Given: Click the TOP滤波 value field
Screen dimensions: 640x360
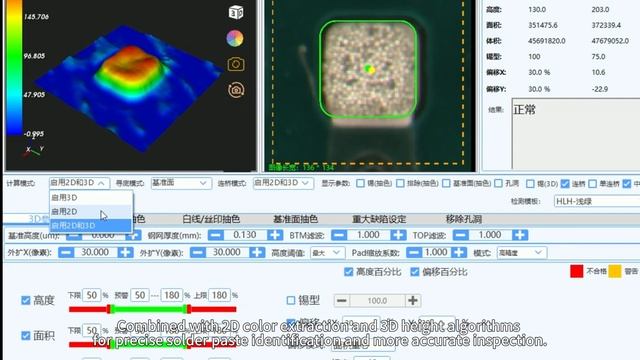Looking at the screenshot, I should 490,235.
